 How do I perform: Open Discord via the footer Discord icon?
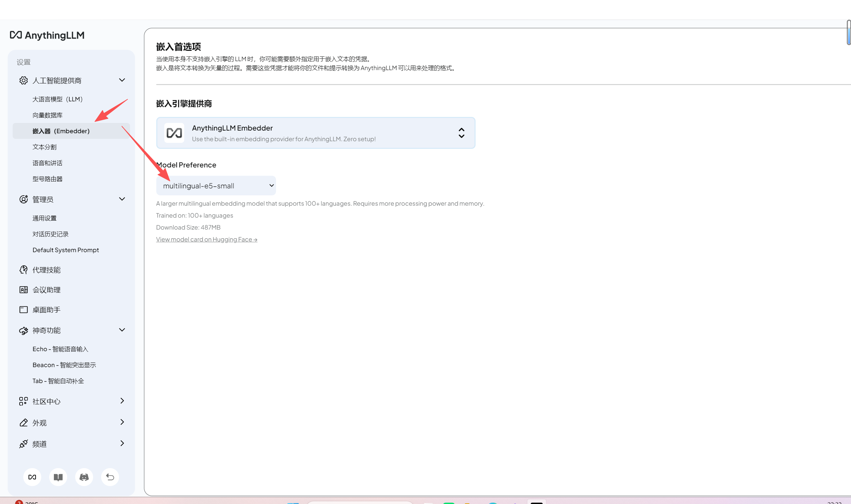coord(84,477)
